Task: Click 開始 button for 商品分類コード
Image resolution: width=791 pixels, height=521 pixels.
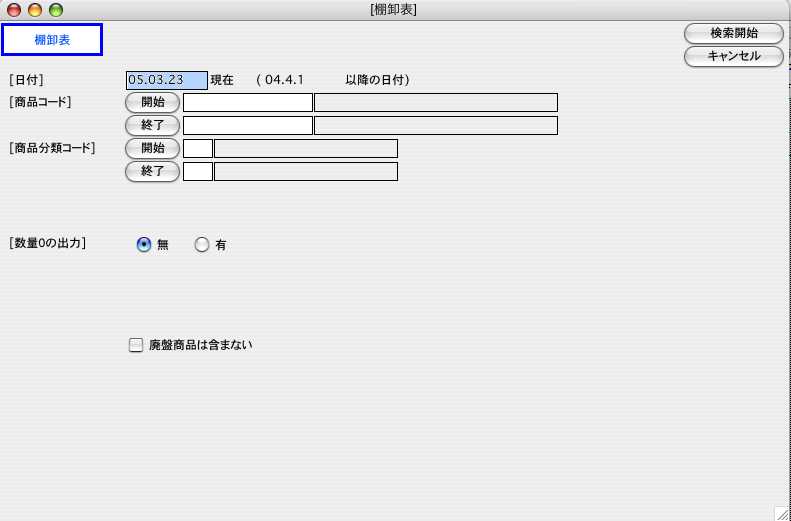Action: point(152,148)
